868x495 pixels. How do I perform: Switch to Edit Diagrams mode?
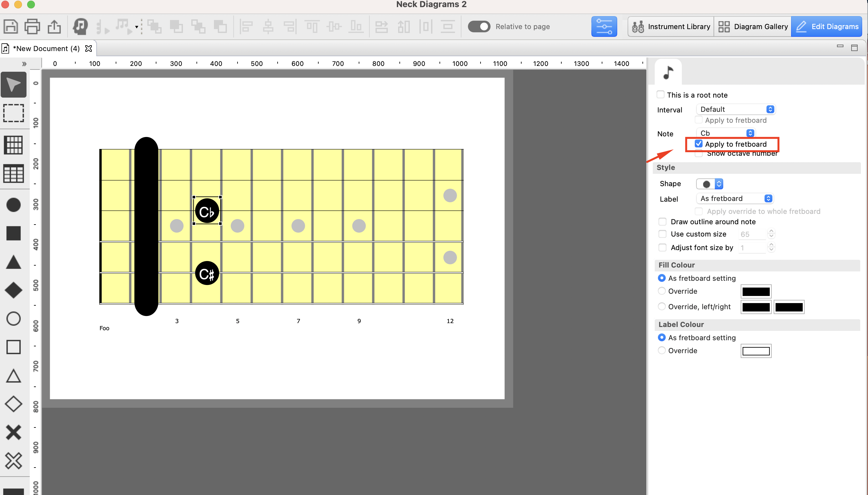coord(827,26)
